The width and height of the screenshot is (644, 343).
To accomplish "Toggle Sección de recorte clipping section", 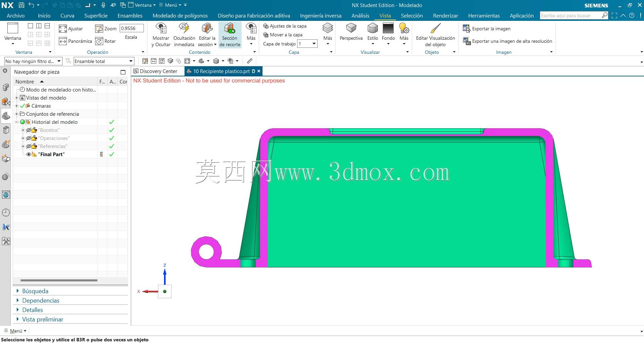I will (230, 35).
